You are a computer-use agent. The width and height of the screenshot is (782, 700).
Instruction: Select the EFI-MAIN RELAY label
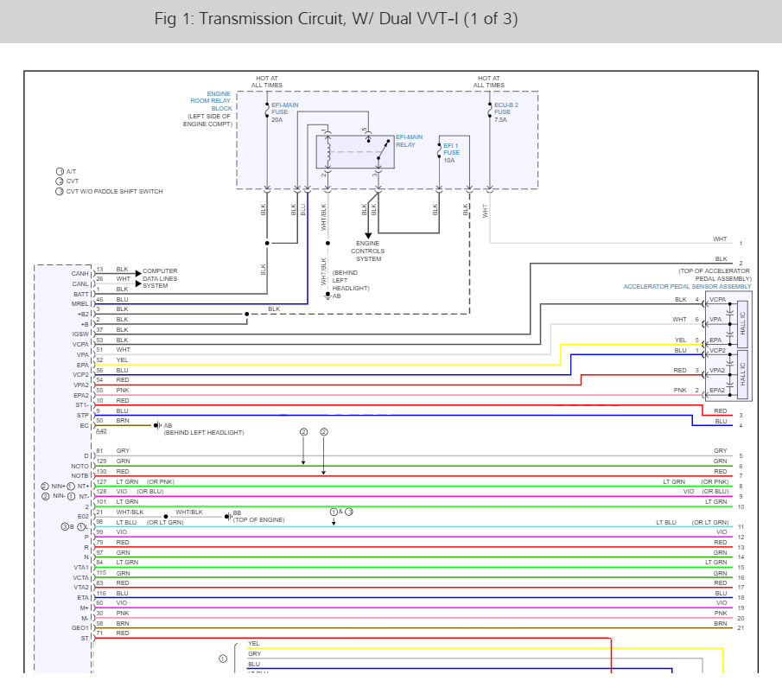click(409, 141)
